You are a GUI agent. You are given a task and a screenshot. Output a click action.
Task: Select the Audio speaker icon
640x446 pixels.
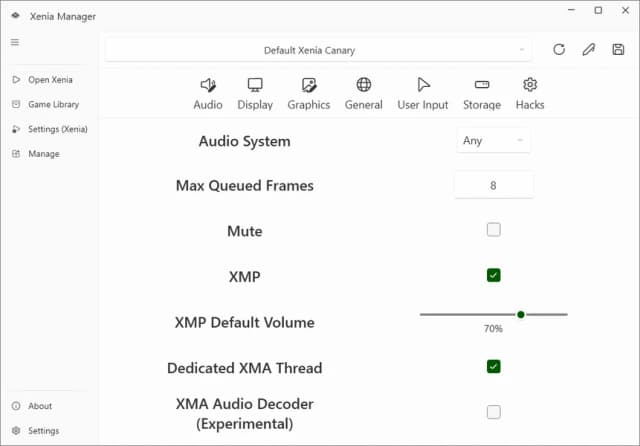[208, 85]
